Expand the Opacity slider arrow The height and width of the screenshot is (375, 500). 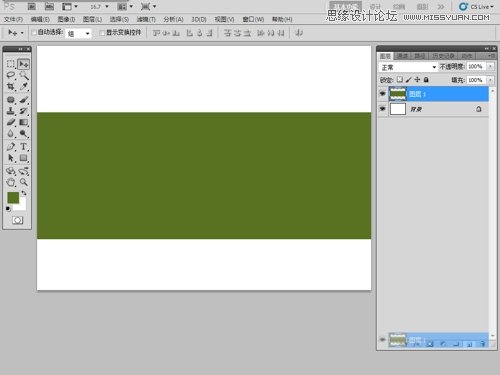pos(490,67)
